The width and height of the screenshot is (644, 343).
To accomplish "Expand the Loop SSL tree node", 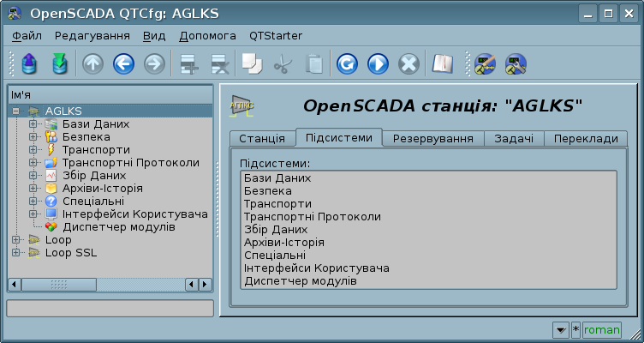I will [16, 253].
